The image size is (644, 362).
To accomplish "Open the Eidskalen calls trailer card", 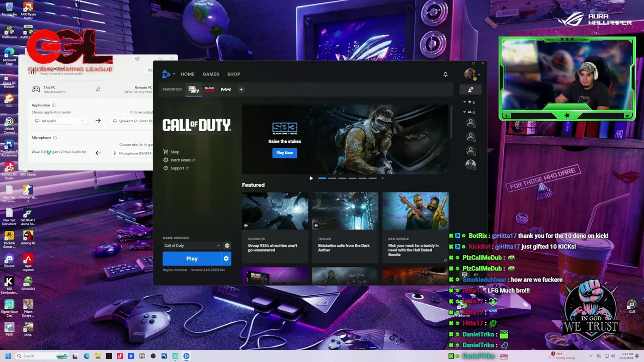I will pos(345,227).
